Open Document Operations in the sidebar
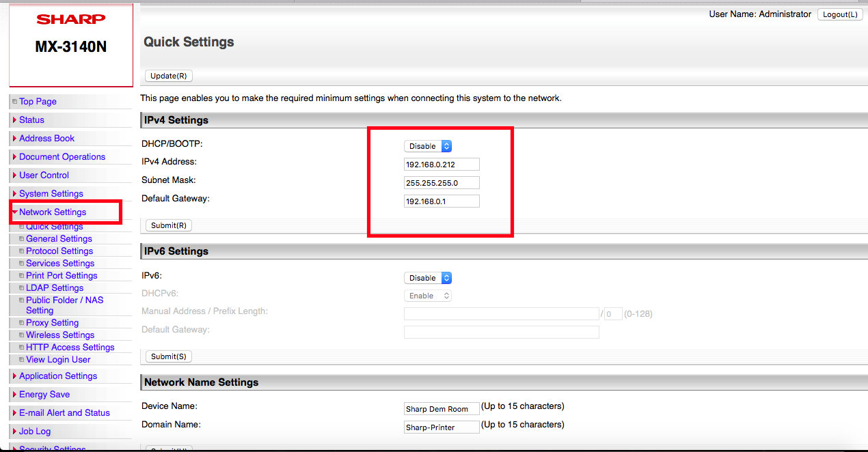Screen dimensions: 868x452 pyautogui.click(x=62, y=156)
